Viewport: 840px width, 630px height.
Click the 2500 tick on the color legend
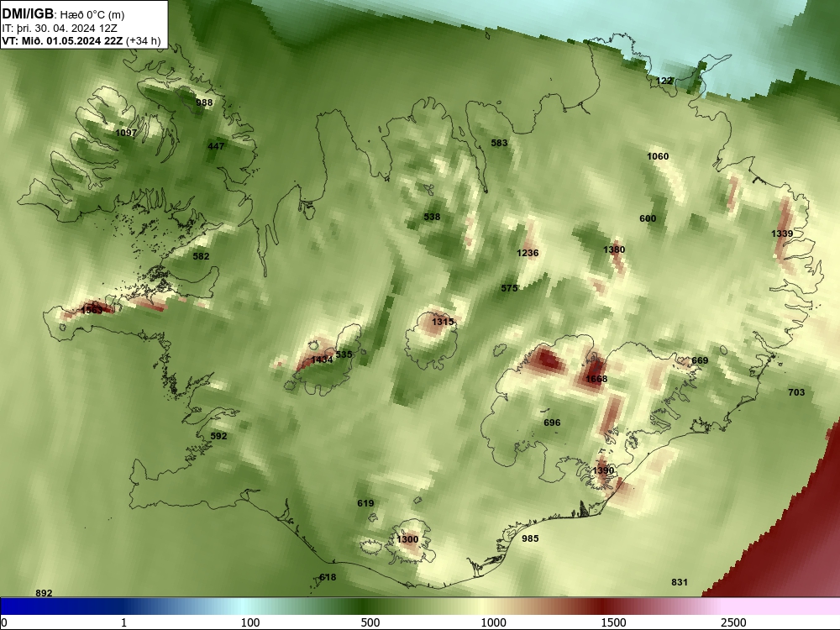[733, 622]
